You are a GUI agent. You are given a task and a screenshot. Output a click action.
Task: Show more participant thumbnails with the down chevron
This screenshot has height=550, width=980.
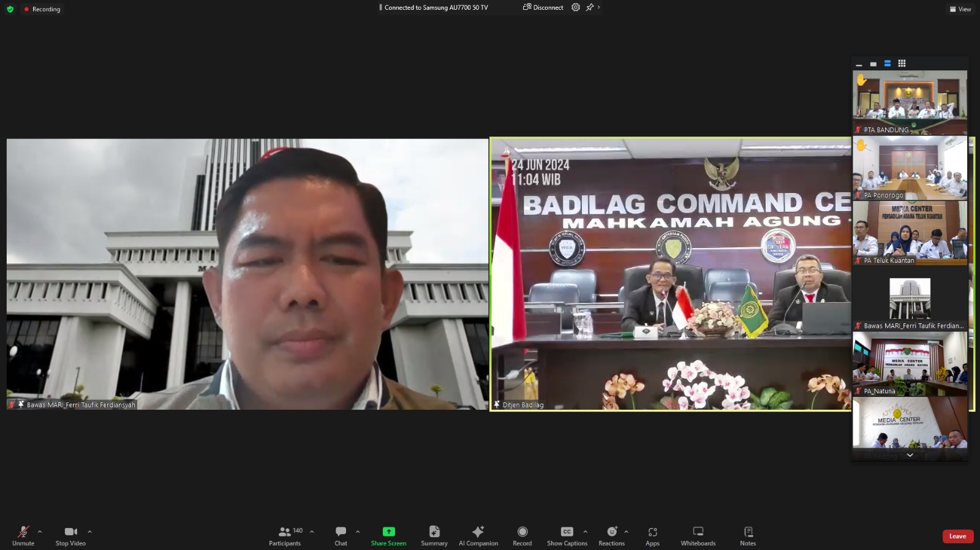pyautogui.click(x=910, y=455)
